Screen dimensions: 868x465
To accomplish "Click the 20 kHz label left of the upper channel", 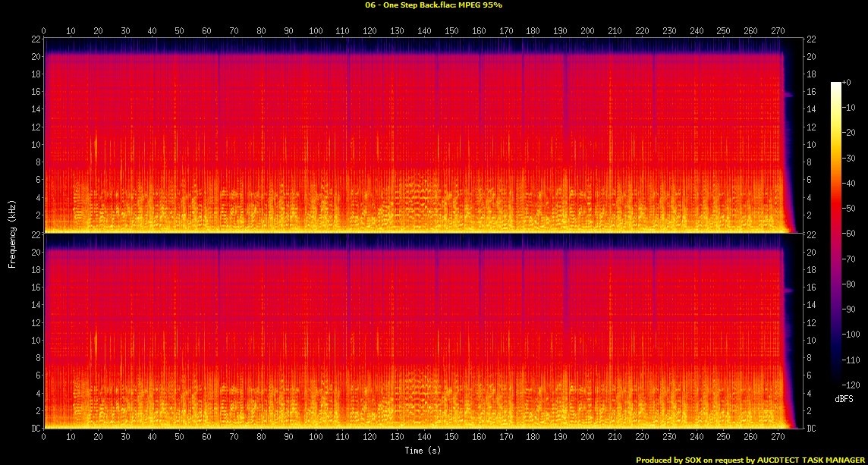I will (x=34, y=56).
